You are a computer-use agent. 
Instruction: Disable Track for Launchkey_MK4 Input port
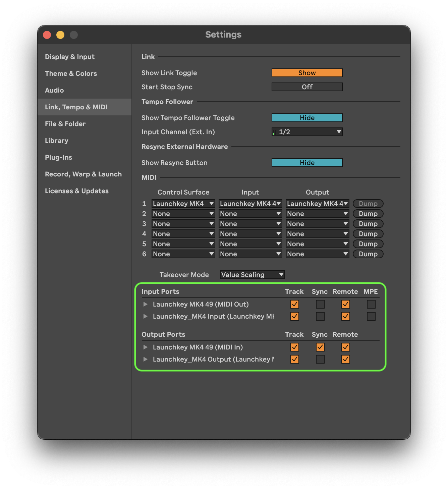[295, 316]
